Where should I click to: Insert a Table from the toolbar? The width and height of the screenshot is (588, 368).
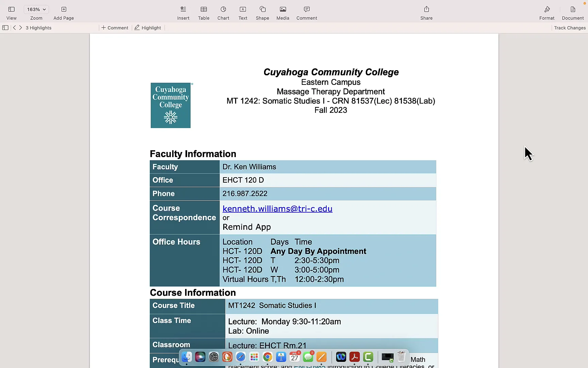tap(203, 12)
